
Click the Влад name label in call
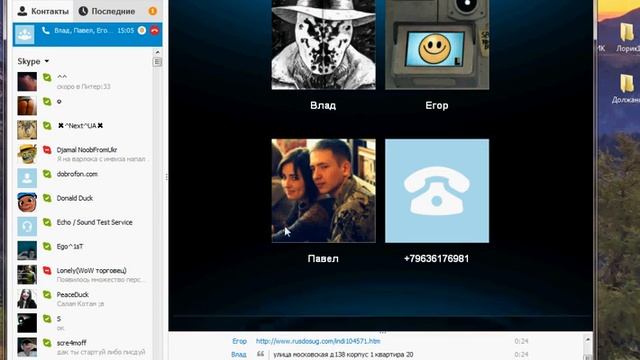(323, 105)
